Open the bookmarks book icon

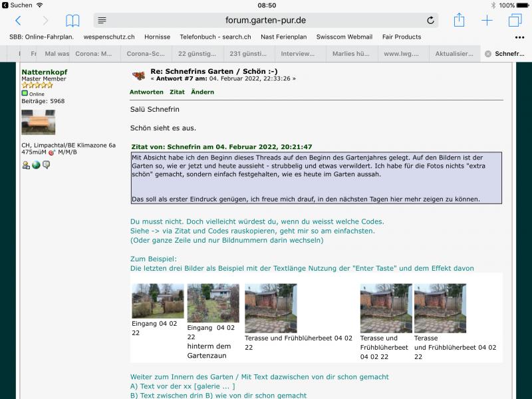point(72,21)
